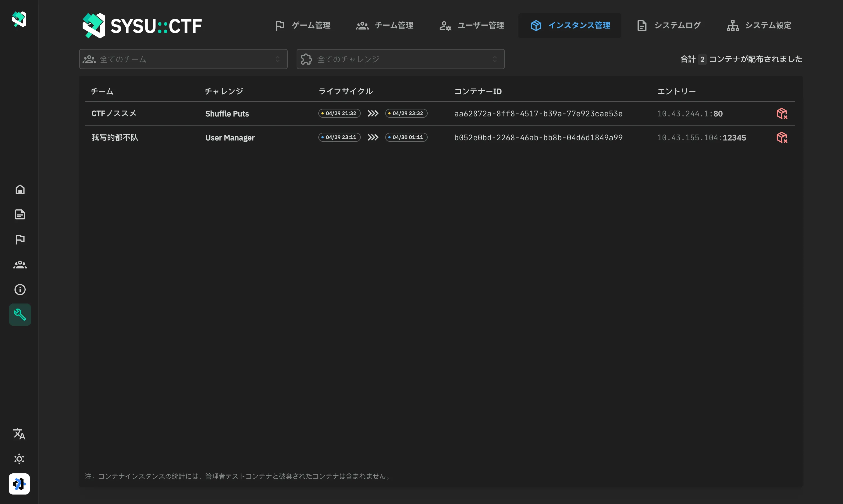Destroy Shuffle Puts container instance
The width and height of the screenshot is (843, 504).
click(x=781, y=113)
